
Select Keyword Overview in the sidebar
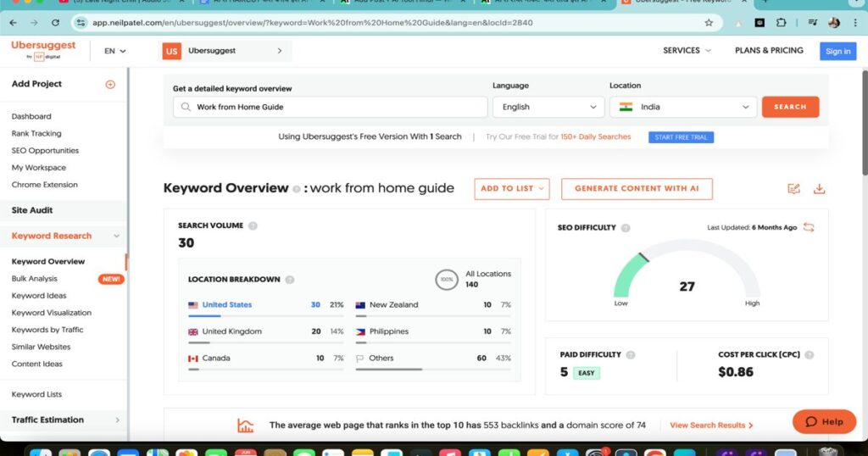(x=48, y=261)
